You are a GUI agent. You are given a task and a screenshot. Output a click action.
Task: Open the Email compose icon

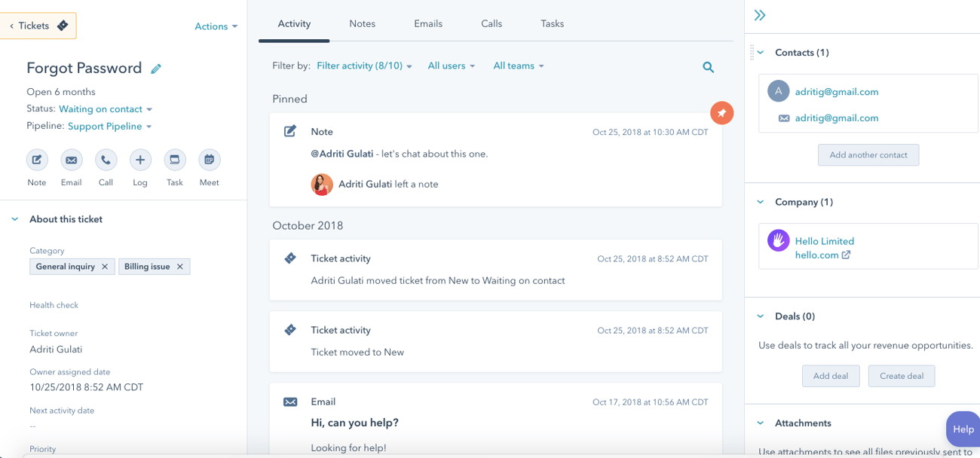click(71, 160)
